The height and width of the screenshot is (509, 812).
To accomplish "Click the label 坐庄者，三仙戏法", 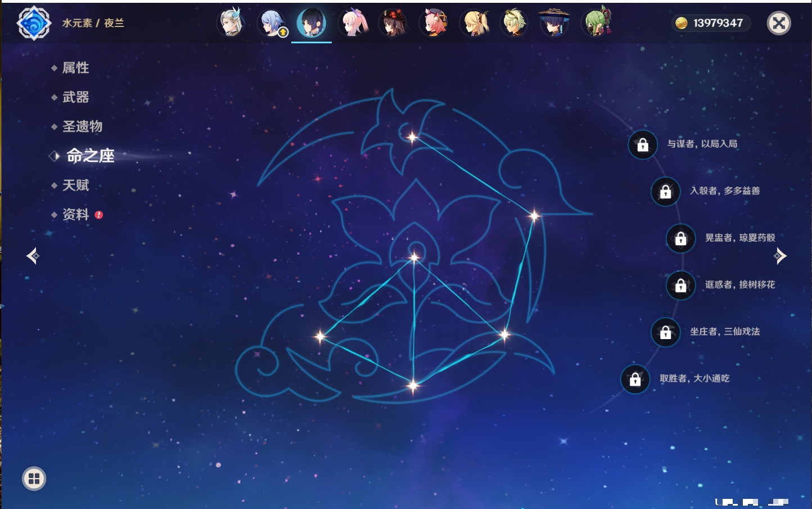I will pos(725,331).
